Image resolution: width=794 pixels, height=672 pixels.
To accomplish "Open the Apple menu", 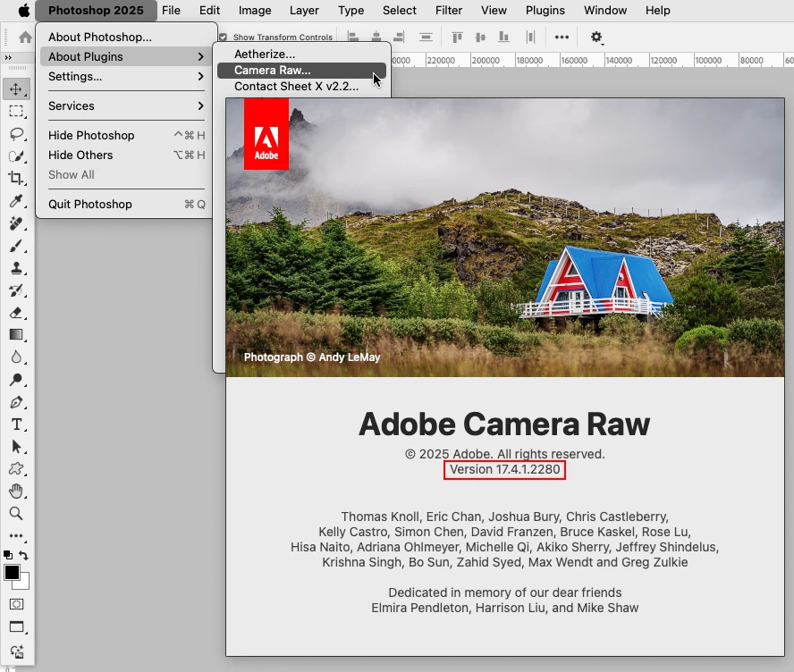I will 24,10.
